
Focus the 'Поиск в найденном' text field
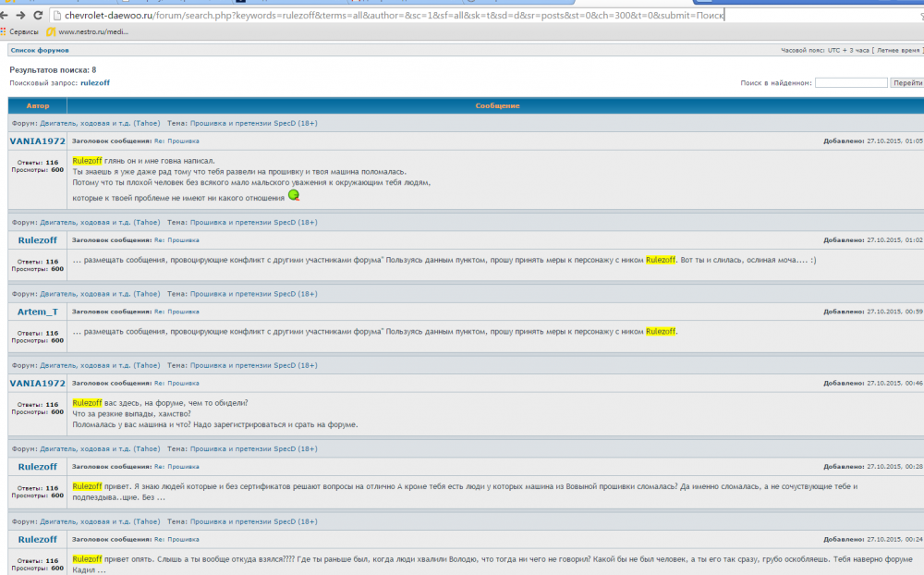[850, 83]
